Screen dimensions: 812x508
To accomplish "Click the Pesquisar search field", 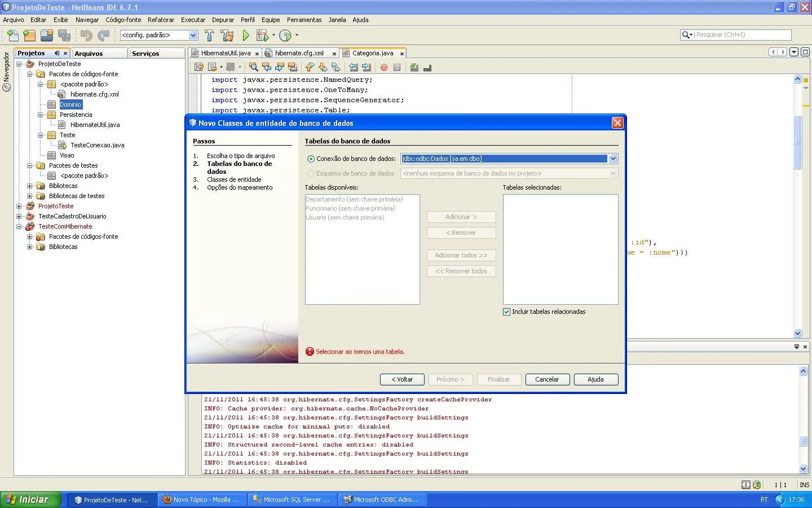I will (742, 34).
